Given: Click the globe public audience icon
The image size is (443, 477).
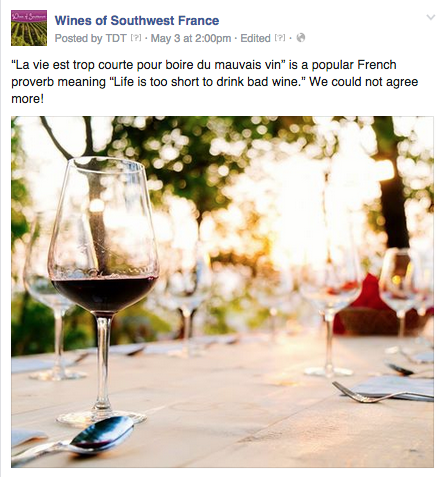Looking at the screenshot, I should [x=301, y=38].
